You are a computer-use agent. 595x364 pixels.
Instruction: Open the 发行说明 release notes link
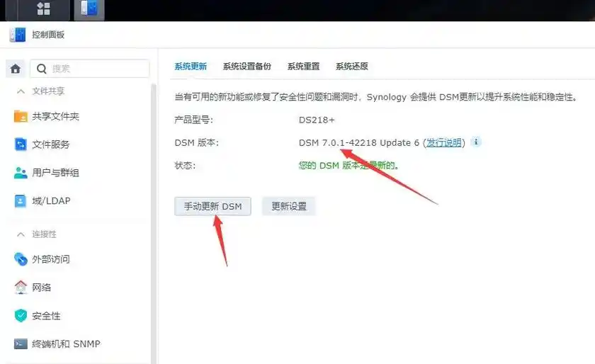443,143
